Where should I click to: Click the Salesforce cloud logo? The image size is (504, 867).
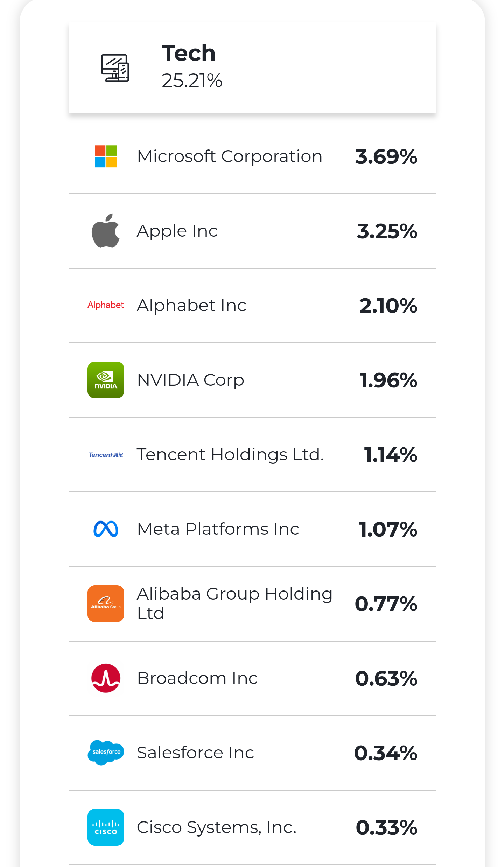106,753
